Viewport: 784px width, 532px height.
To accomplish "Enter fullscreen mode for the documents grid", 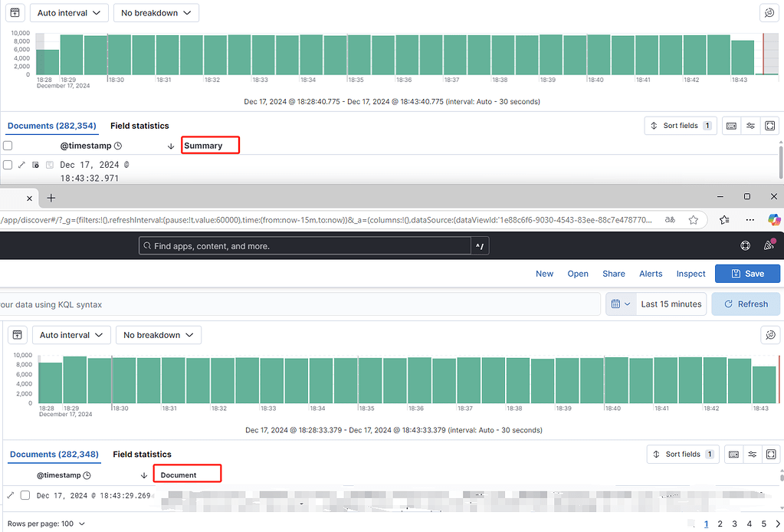I will [771, 454].
